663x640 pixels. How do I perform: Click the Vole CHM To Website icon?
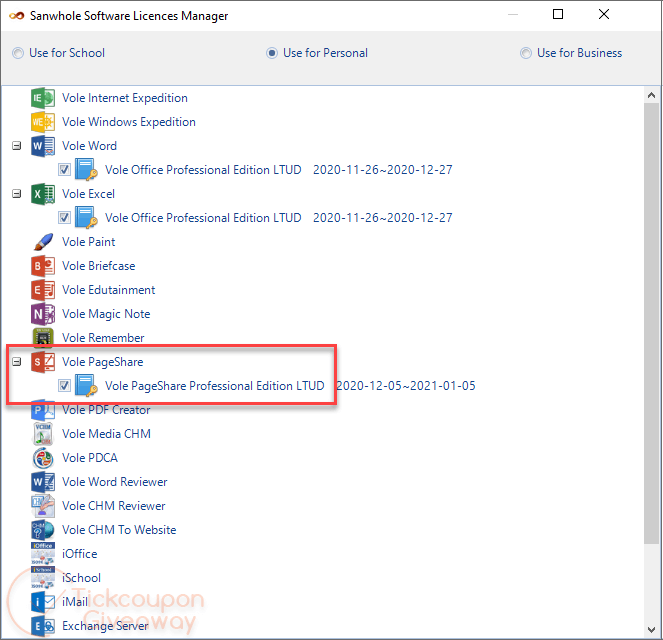tap(43, 530)
